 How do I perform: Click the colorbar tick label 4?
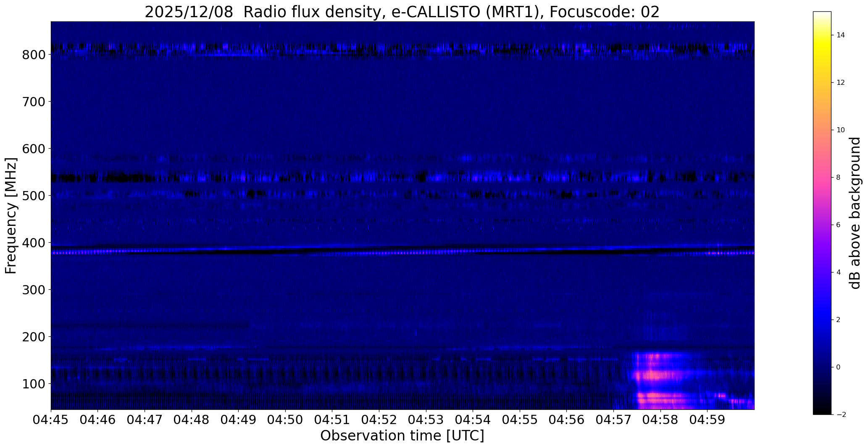tap(839, 272)
